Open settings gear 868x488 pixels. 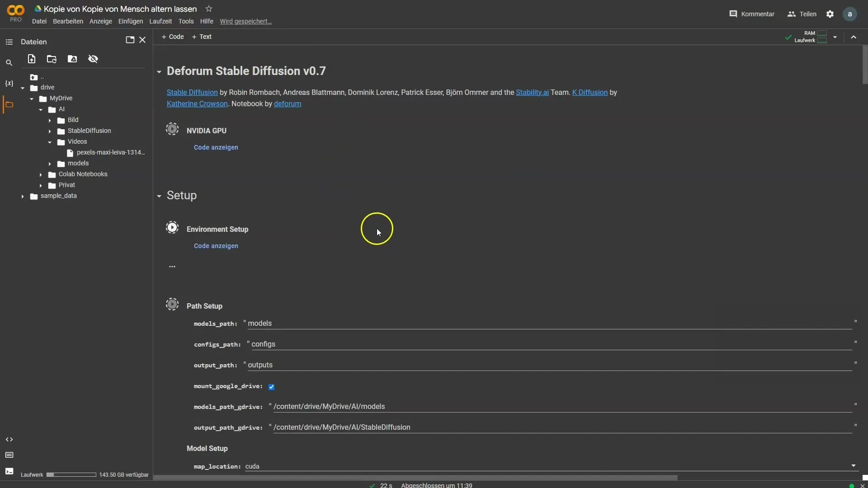[x=830, y=14]
